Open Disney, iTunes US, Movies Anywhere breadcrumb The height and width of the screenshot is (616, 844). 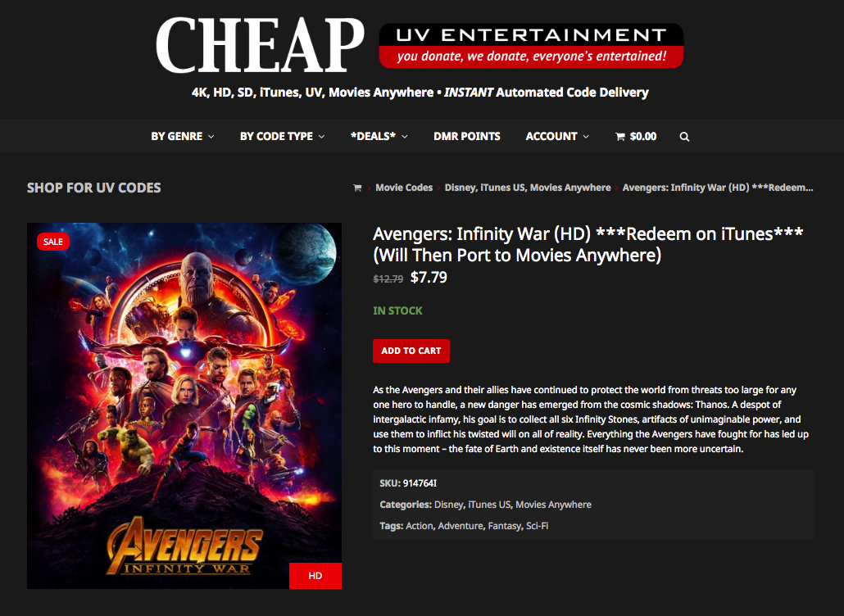pyautogui.click(x=528, y=188)
